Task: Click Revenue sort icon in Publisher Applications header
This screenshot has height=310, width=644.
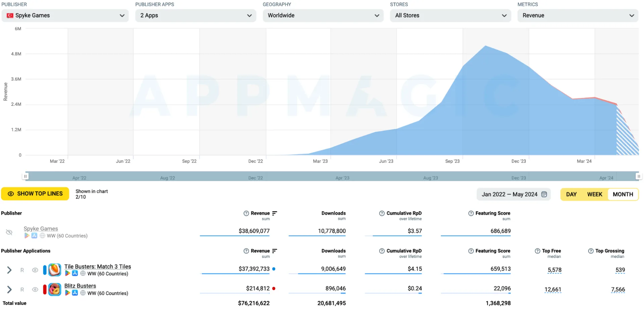Action: (275, 251)
